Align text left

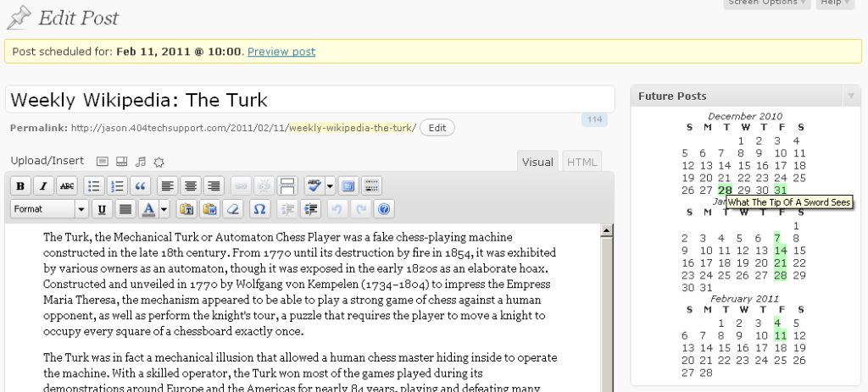pyautogui.click(x=168, y=186)
